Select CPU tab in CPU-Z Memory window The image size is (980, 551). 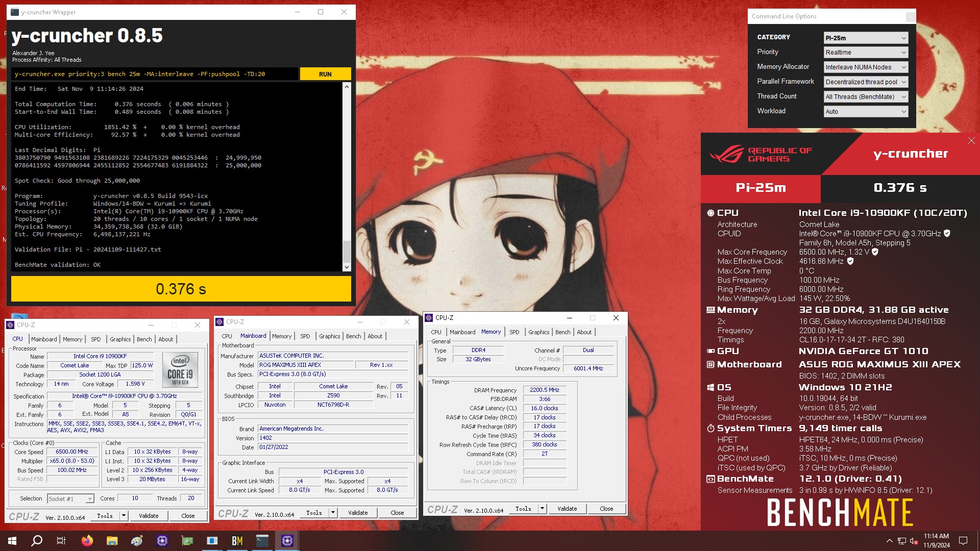coord(436,332)
